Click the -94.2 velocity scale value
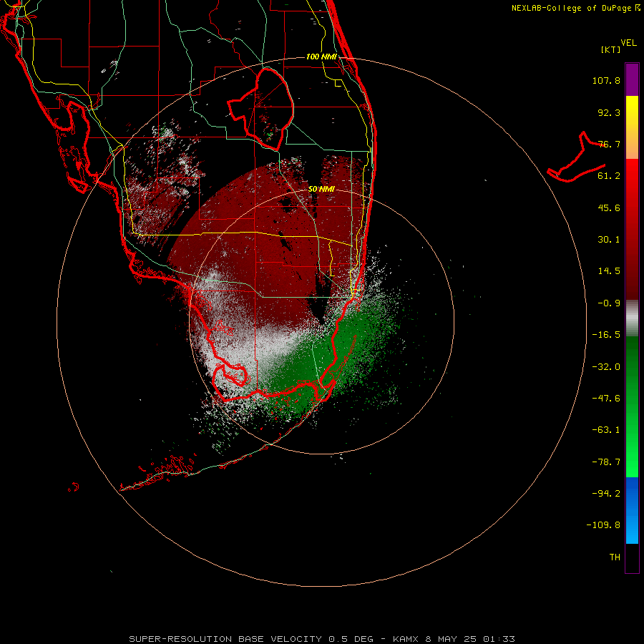This screenshot has width=644, height=644. coord(606,493)
